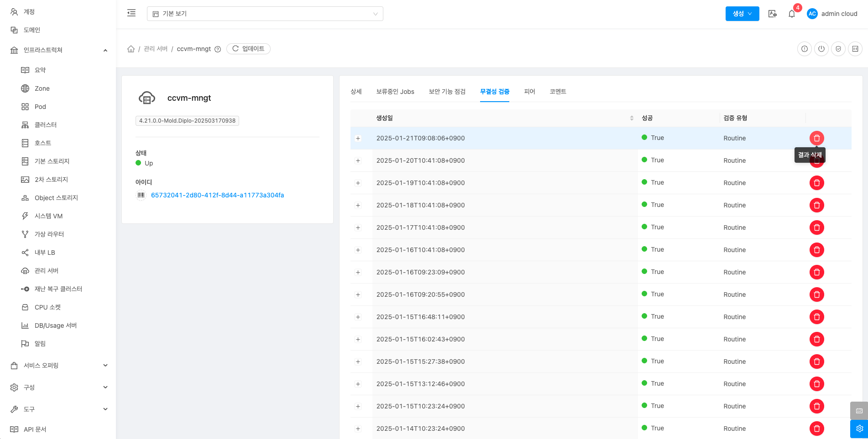Click the language translate icon
868x439 pixels.
772,14
